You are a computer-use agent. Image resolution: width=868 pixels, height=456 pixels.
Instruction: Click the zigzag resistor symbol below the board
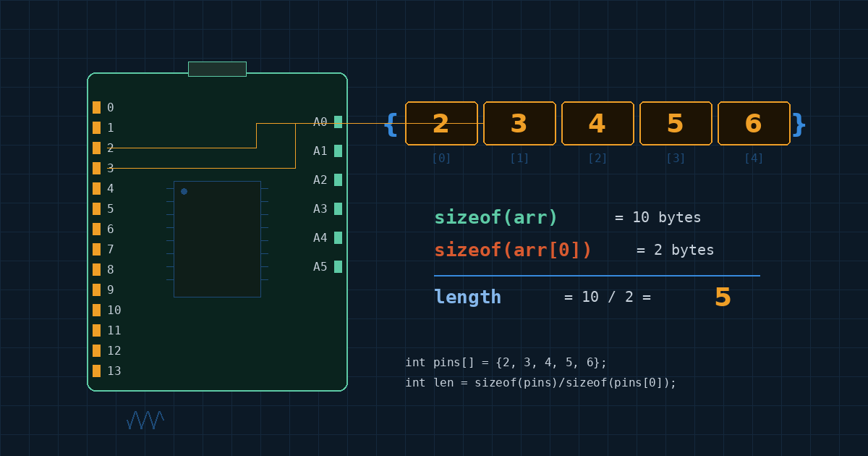tap(145, 420)
